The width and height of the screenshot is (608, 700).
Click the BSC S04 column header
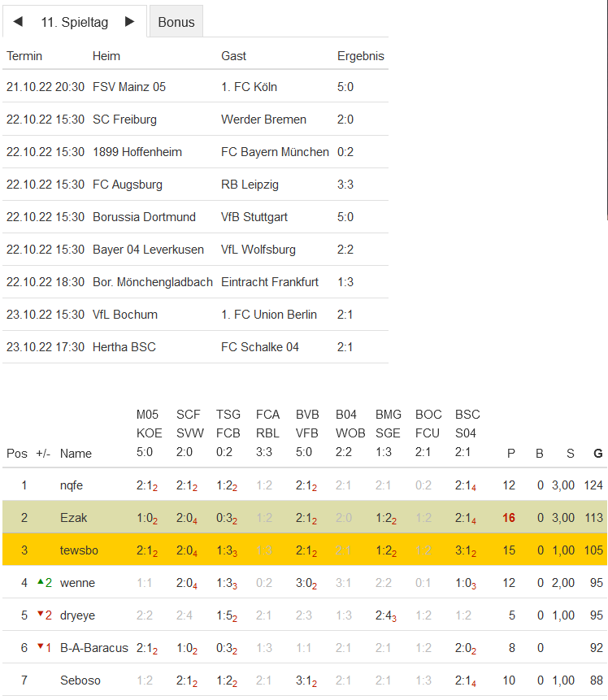(467, 433)
